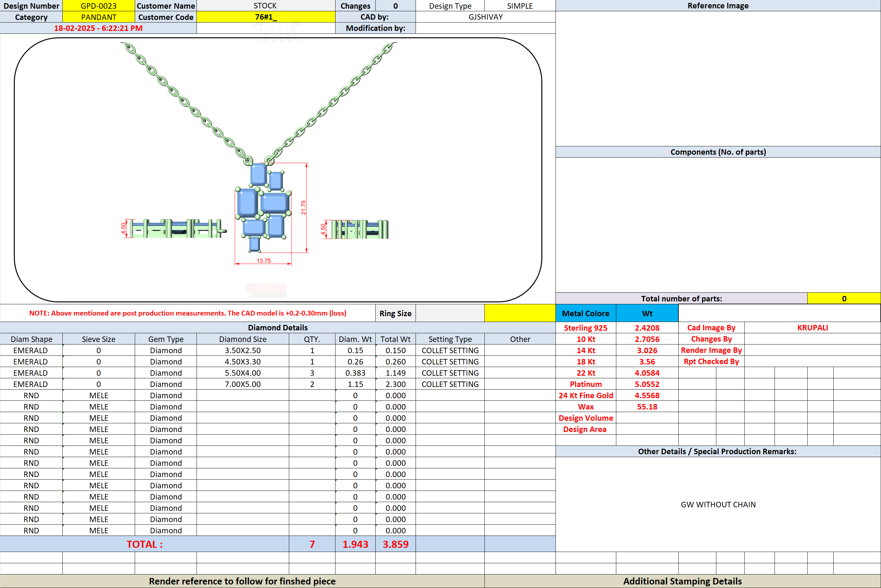Select the STOCK customer name value
This screenshot has width=881, height=588.
pos(265,5)
